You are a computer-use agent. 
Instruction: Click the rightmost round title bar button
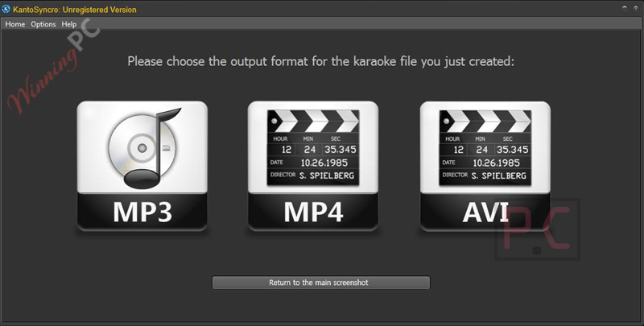[x=635, y=9]
